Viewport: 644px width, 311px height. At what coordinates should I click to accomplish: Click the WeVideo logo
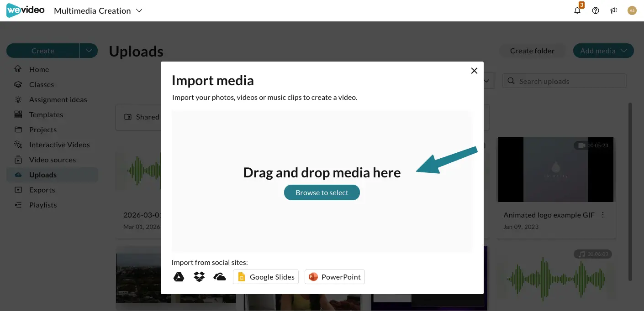coord(25,10)
